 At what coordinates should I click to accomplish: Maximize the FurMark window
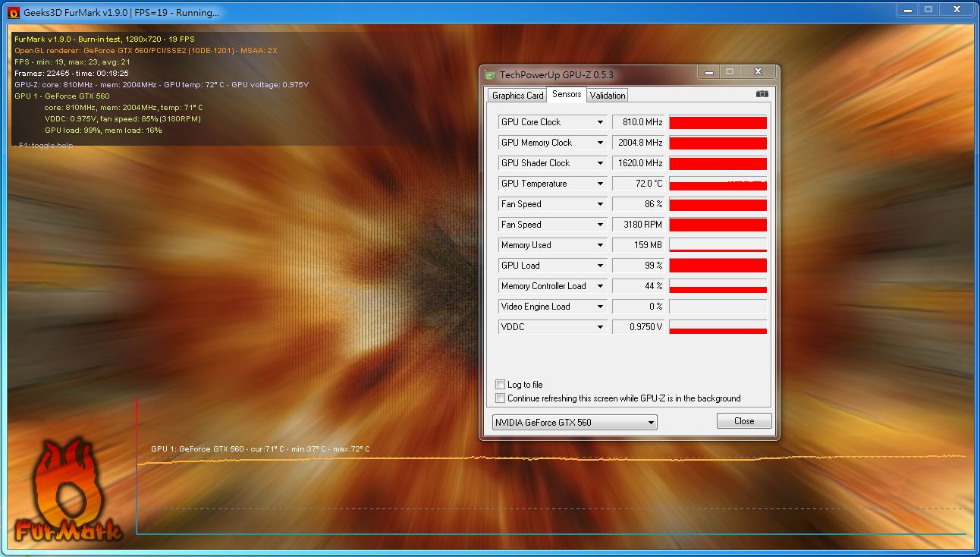pos(928,10)
